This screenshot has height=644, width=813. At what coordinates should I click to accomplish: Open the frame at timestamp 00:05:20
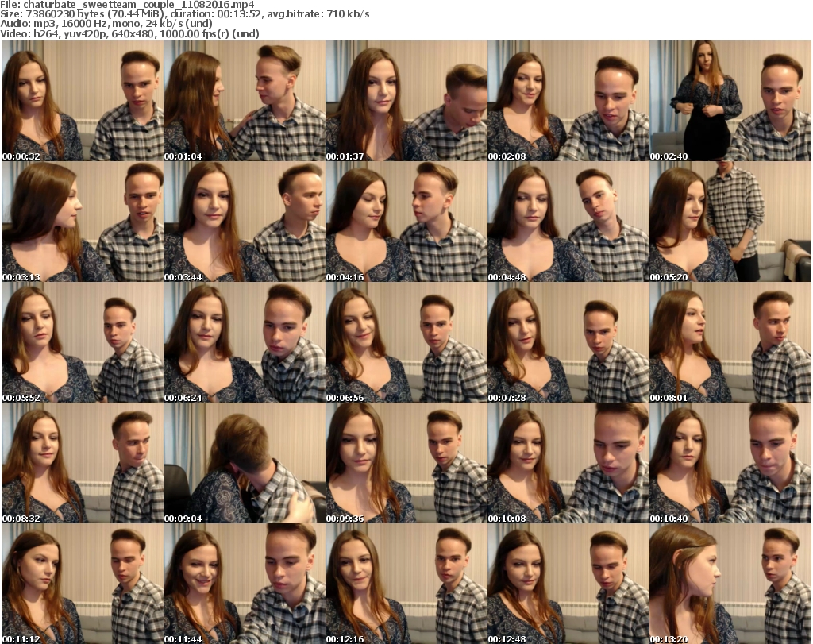[730, 222]
